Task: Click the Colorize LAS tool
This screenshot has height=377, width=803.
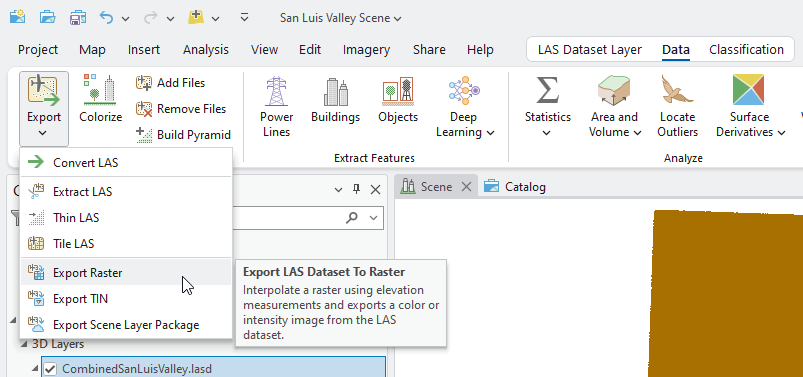Action: pos(100,99)
